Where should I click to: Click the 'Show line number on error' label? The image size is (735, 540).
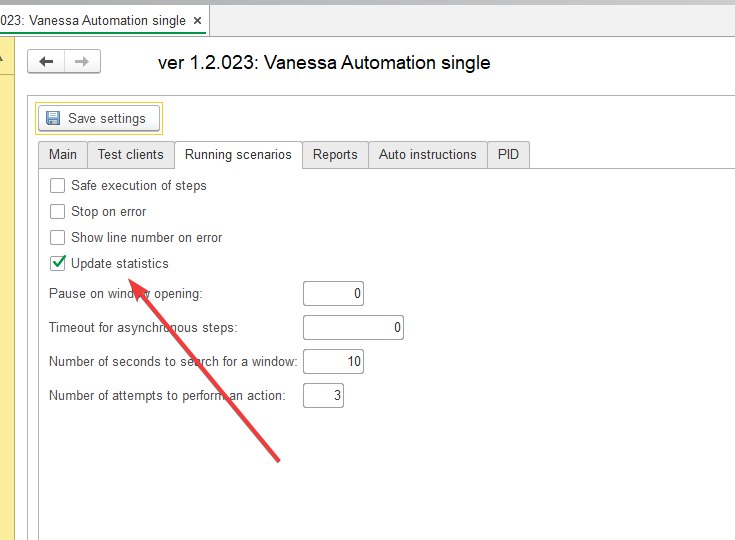pos(147,238)
